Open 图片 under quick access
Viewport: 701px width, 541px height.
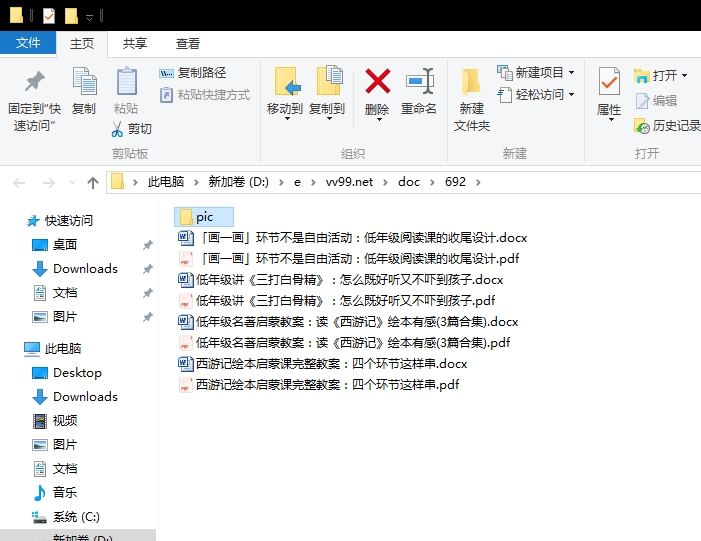(55, 317)
